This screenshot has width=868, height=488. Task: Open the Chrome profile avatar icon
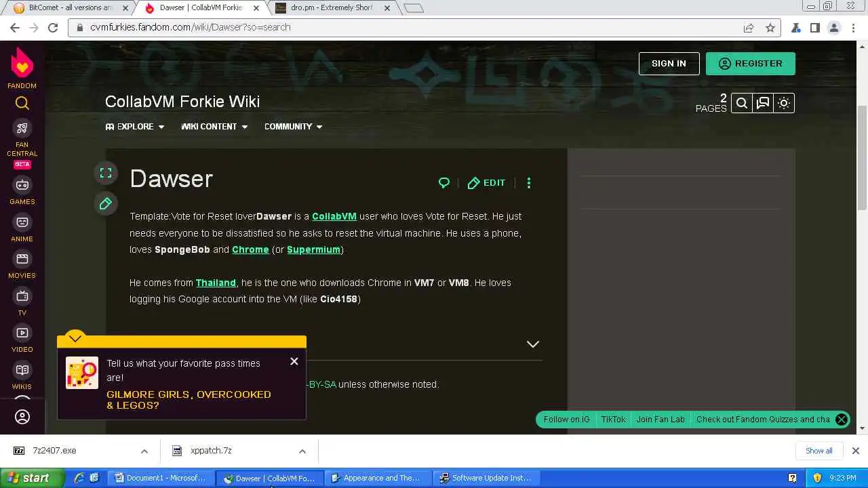point(834,28)
